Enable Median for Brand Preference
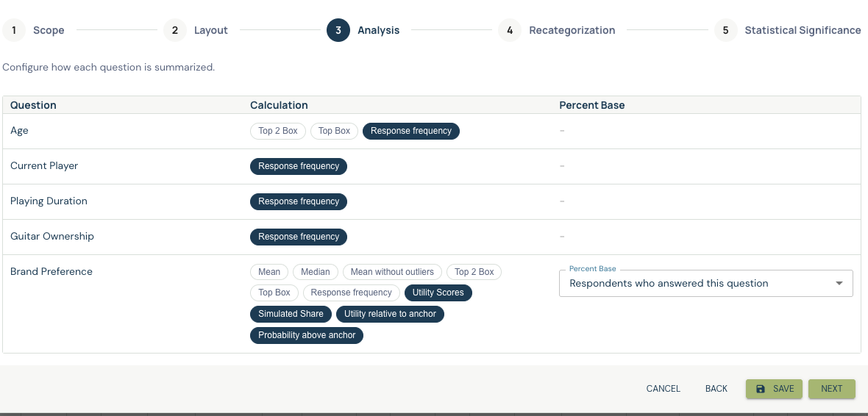This screenshot has height=416, width=868. (316, 272)
